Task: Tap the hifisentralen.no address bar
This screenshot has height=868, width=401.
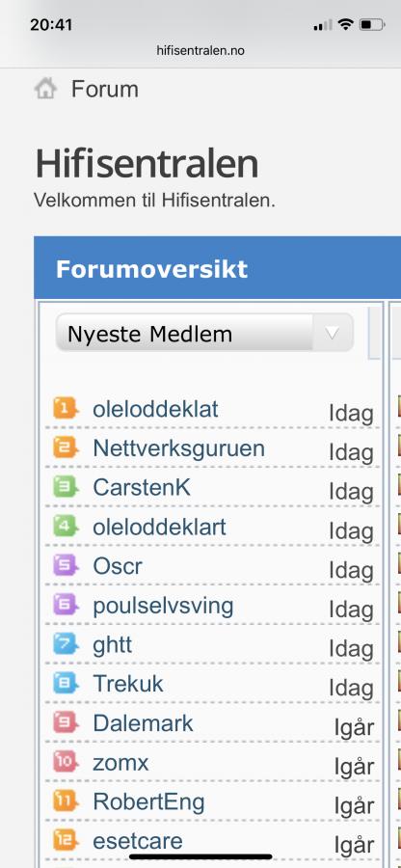Action: 200,51
